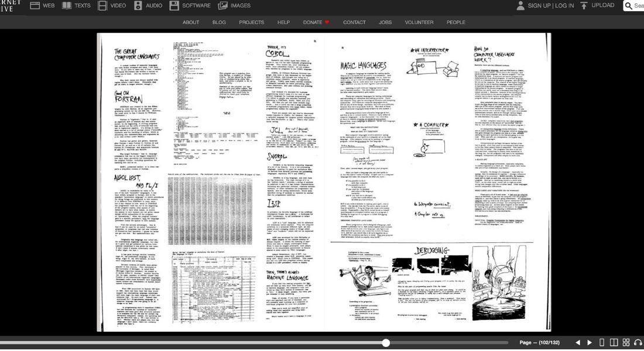644x351 pixels.
Task: Flip to the next page with right arrow
Action: (x=590, y=342)
